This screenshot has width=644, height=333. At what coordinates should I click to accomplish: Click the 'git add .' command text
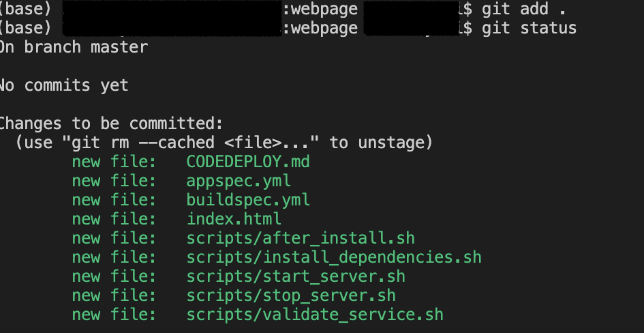[524, 9]
